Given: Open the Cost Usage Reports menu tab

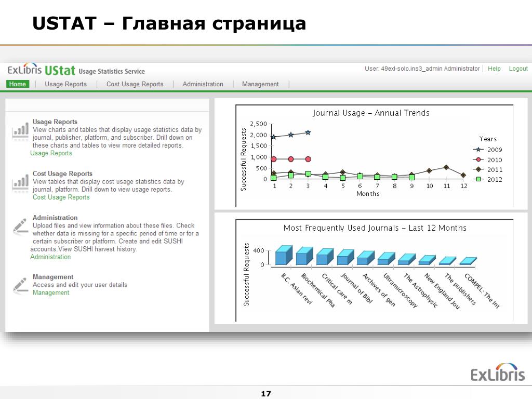Looking at the screenshot, I should tap(135, 84).
